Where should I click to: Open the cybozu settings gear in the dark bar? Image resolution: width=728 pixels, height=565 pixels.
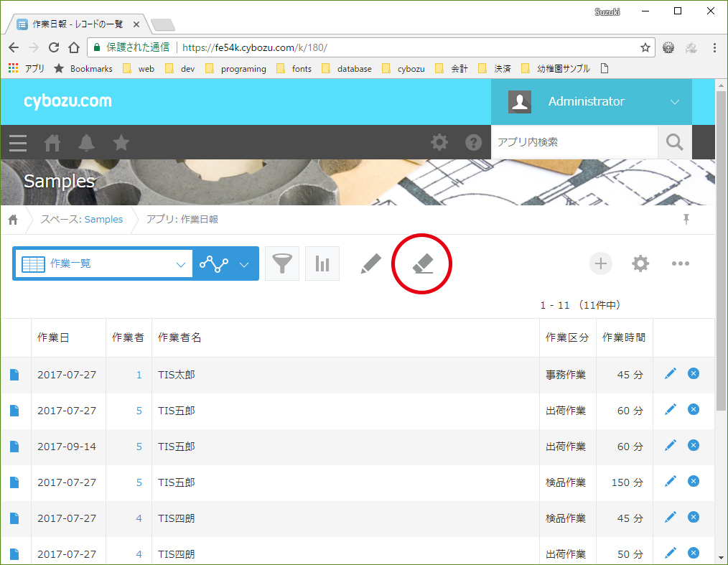pos(439,142)
